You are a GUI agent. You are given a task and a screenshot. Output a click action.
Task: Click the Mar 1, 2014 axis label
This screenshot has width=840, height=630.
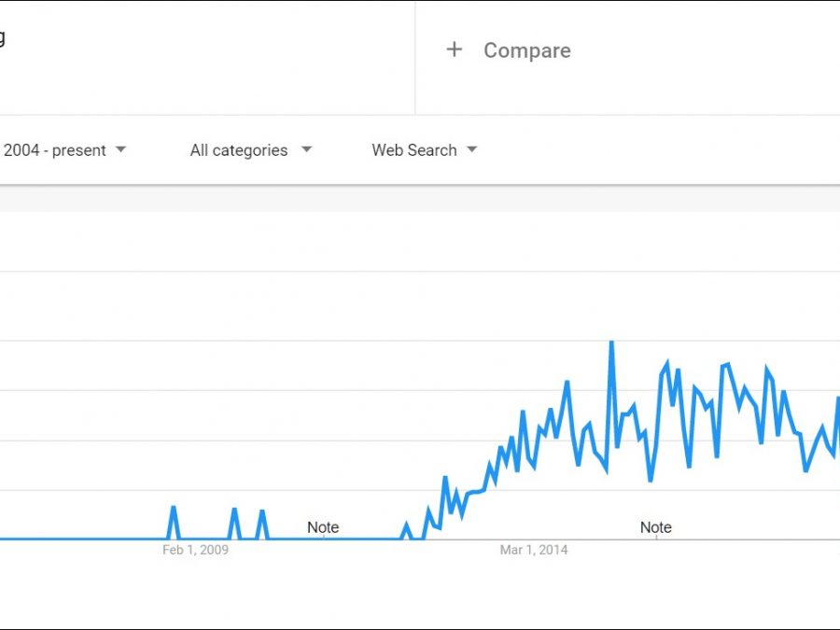[534, 550]
